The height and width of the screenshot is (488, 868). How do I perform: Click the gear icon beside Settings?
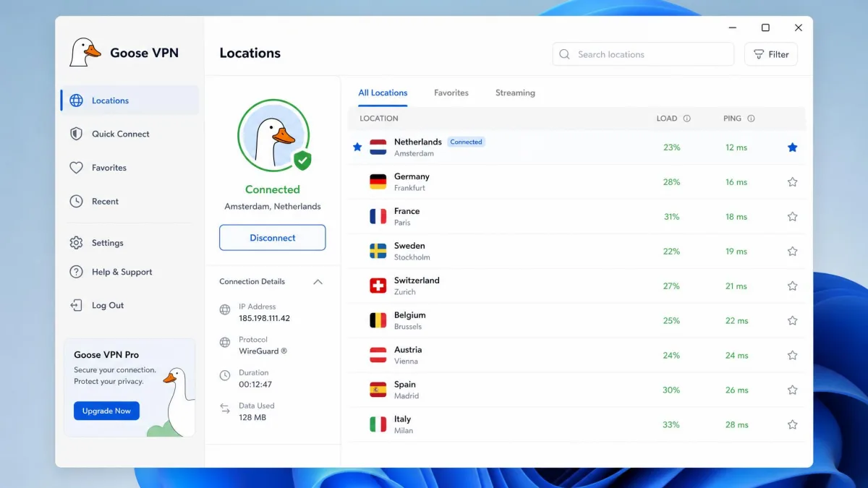[76, 243]
